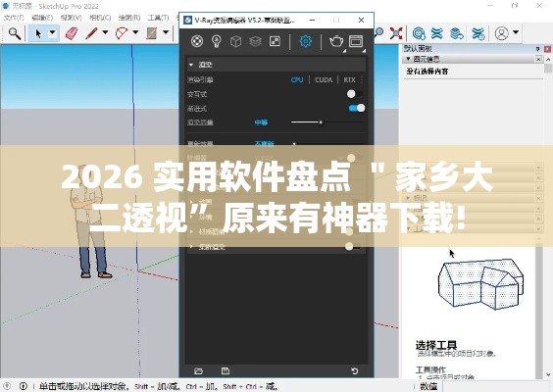Open the Arc tool dropdown arrow

click(x=135, y=32)
